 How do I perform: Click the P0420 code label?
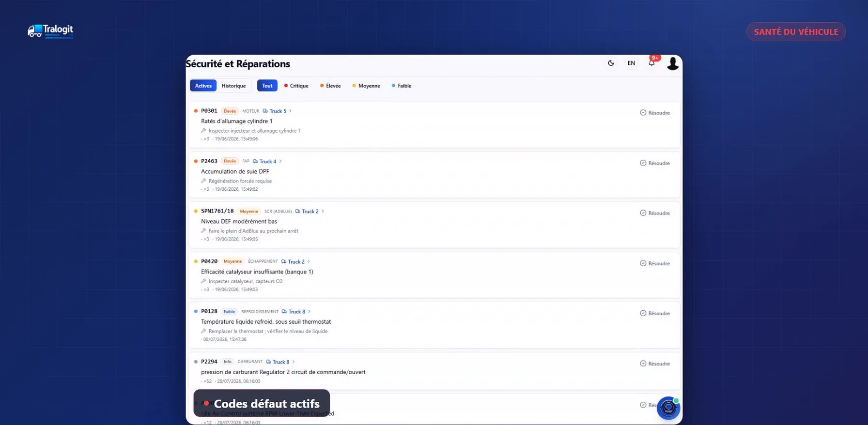209,261
